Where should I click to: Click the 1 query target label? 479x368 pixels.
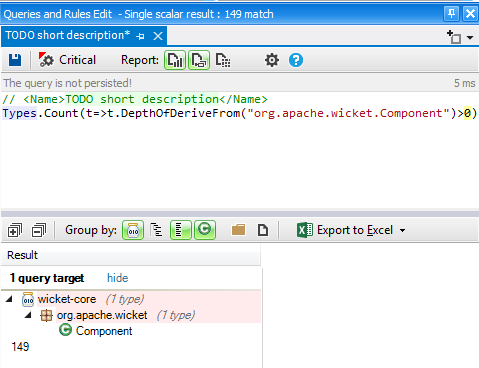click(47, 278)
